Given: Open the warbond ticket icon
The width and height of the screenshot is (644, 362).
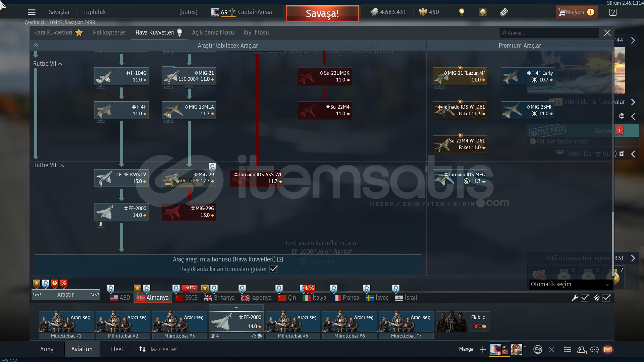Looking at the screenshot, I should pyautogui.click(x=504, y=12).
